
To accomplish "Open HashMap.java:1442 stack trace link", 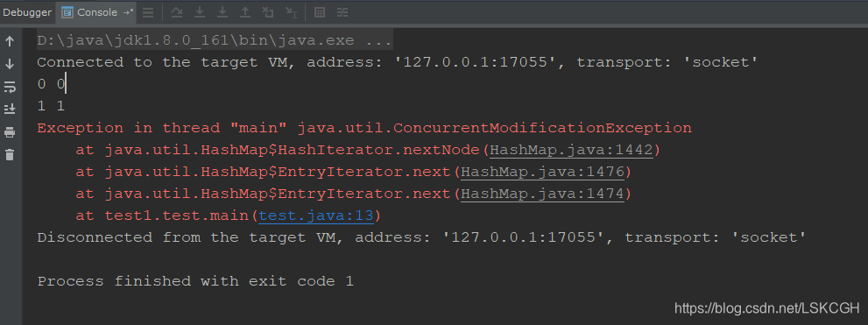I will [570, 150].
